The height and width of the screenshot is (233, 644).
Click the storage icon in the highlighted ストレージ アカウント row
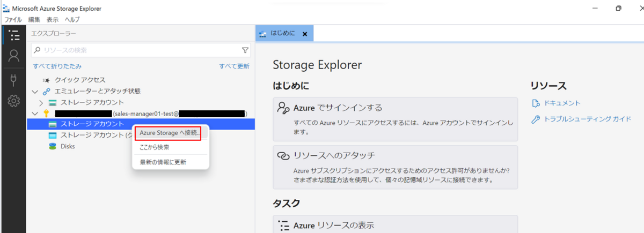53,124
